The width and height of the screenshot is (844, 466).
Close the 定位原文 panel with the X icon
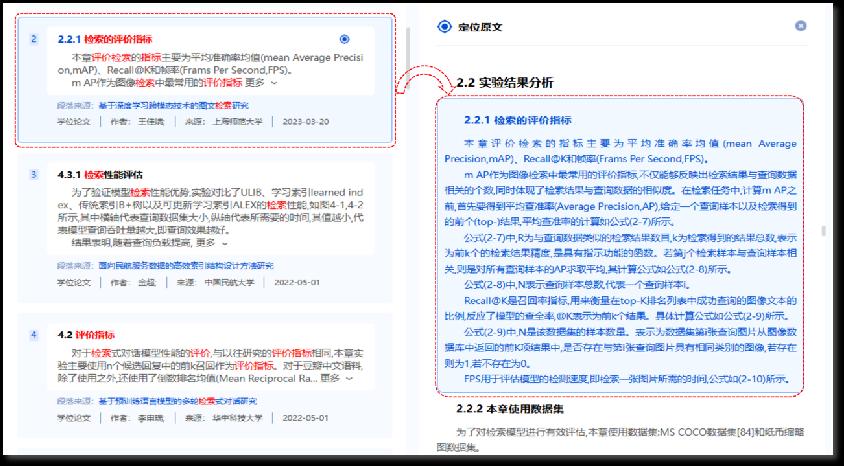click(x=800, y=26)
